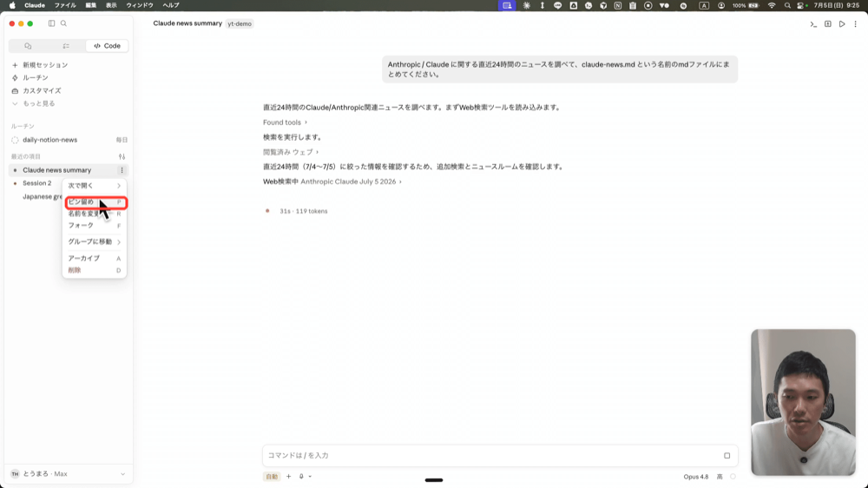Open the preview panel icon in header
868x488 pixels.
[x=827, y=23]
